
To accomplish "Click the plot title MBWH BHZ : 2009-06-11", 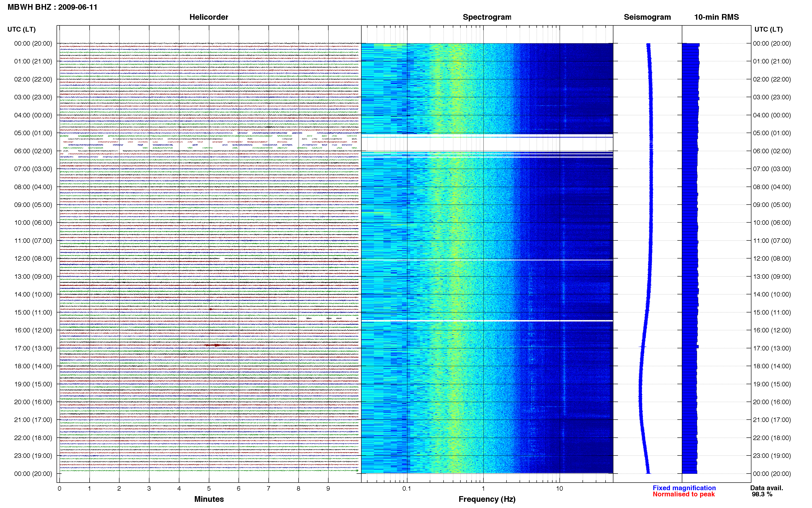I will [x=53, y=7].
